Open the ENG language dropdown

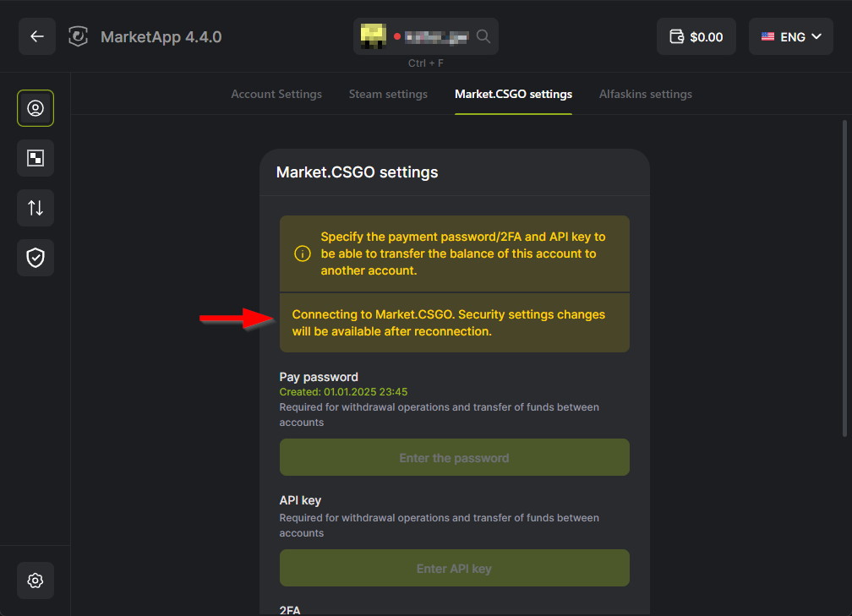pyautogui.click(x=790, y=36)
